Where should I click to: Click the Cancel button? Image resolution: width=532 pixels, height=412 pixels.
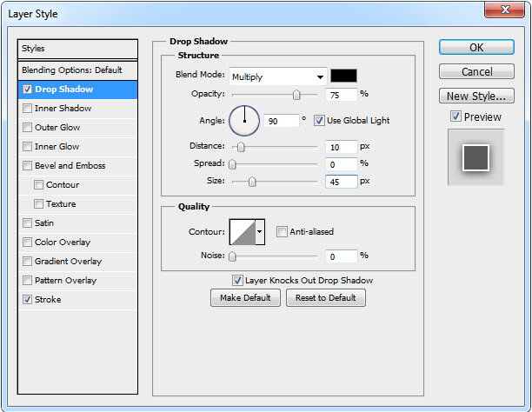click(476, 71)
